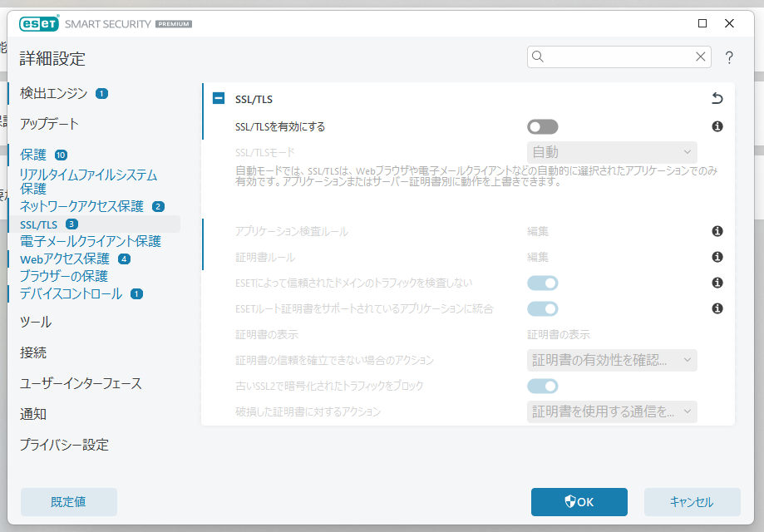Viewport: 764px width, 532px height.
Task: Select SSL/TLS subcategory in sidebar
Action: pos(38,224)
